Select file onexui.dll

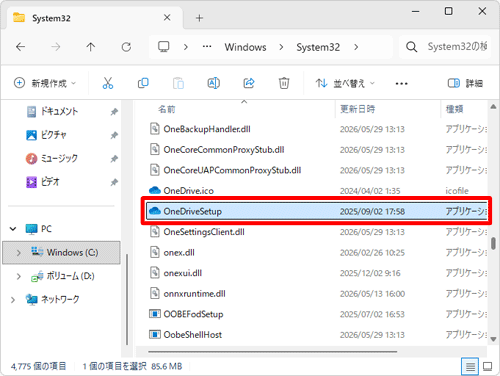183,273
